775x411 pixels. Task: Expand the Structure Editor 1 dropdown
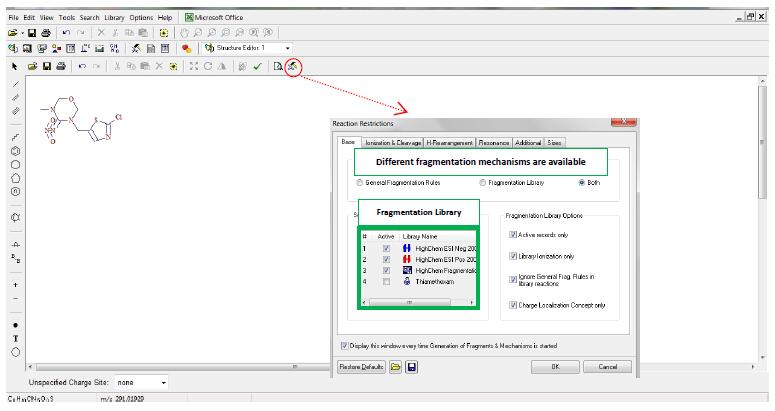[x=288, y=47]
